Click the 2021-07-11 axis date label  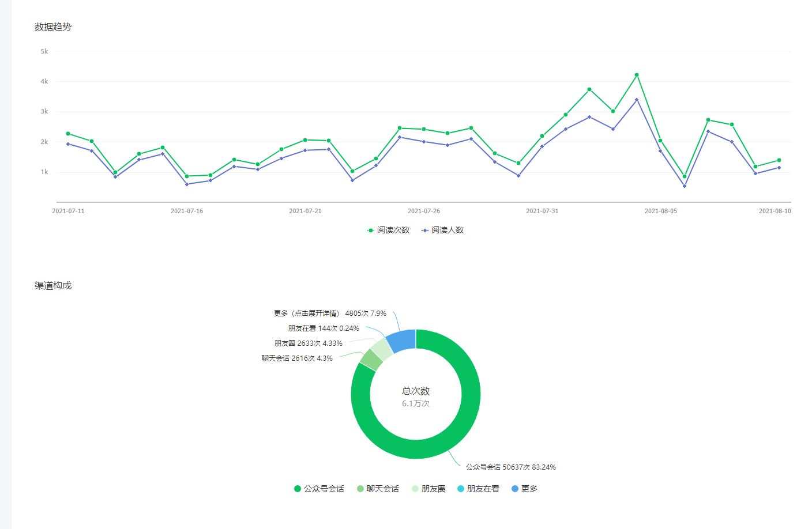(x=68, y=211)
